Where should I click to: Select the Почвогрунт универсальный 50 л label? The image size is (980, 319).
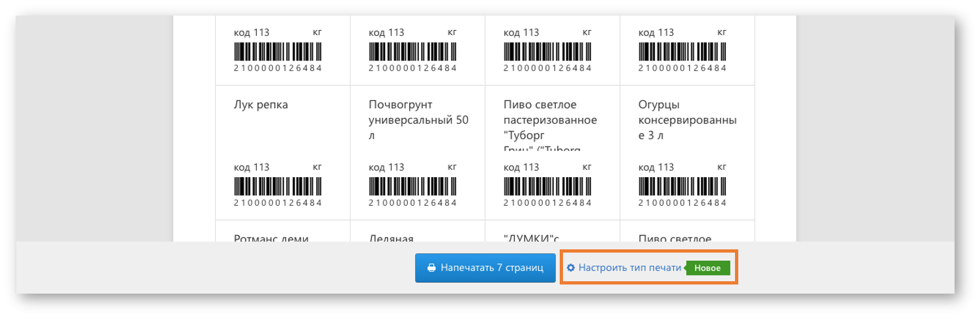click(418, 120)
